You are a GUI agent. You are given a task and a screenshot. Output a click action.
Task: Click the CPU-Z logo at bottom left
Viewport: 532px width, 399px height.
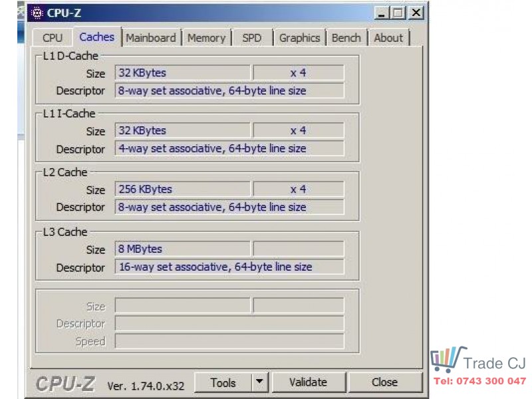coord(65,384)
